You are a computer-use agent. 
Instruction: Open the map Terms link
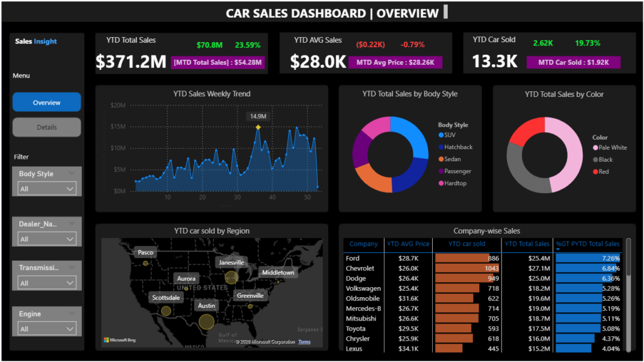pyautogui.click(x=304, y=342)
